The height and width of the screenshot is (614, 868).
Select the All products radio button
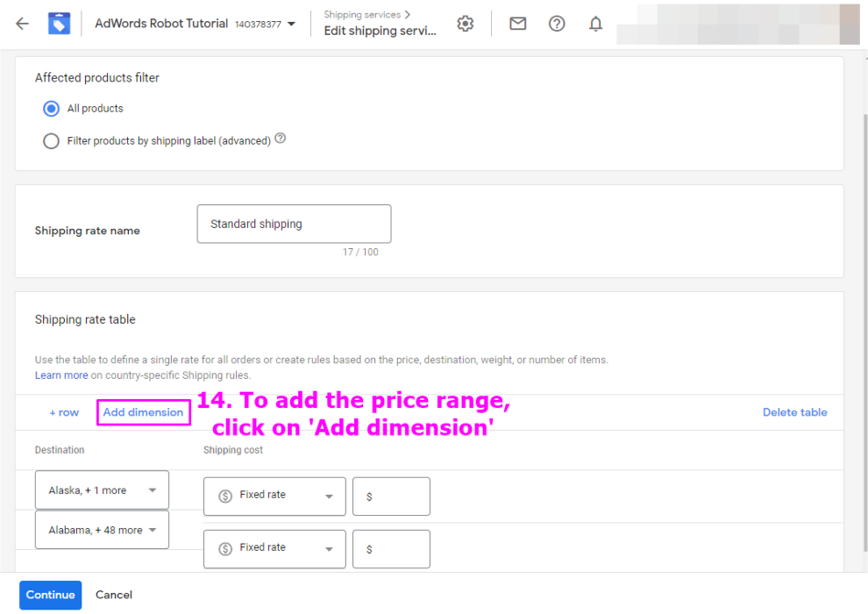point(52,109)
